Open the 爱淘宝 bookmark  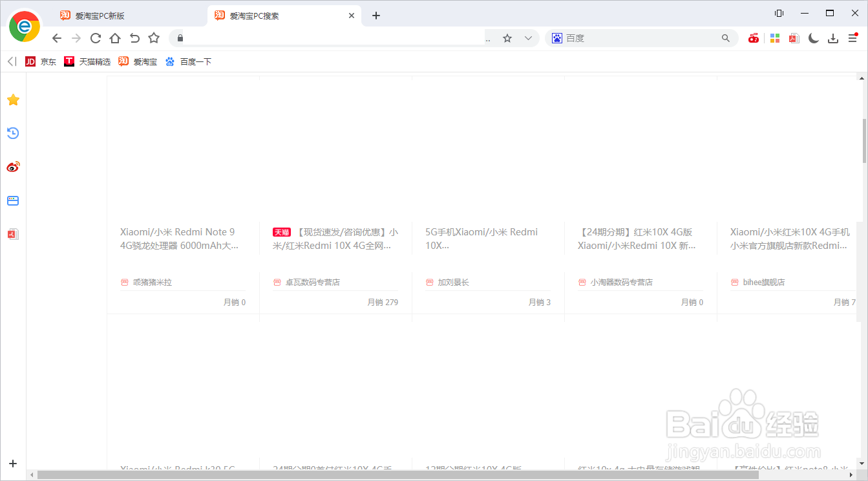[x=138, y=62]
